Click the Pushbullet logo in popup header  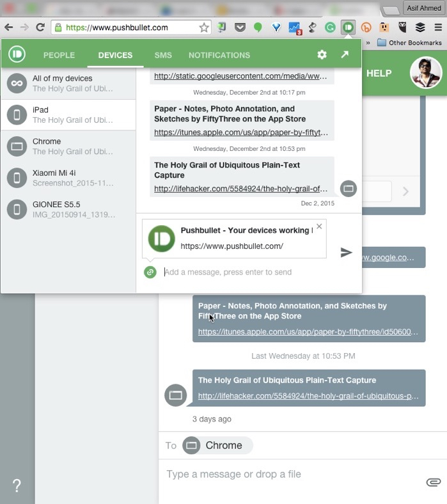click(17, 54)
